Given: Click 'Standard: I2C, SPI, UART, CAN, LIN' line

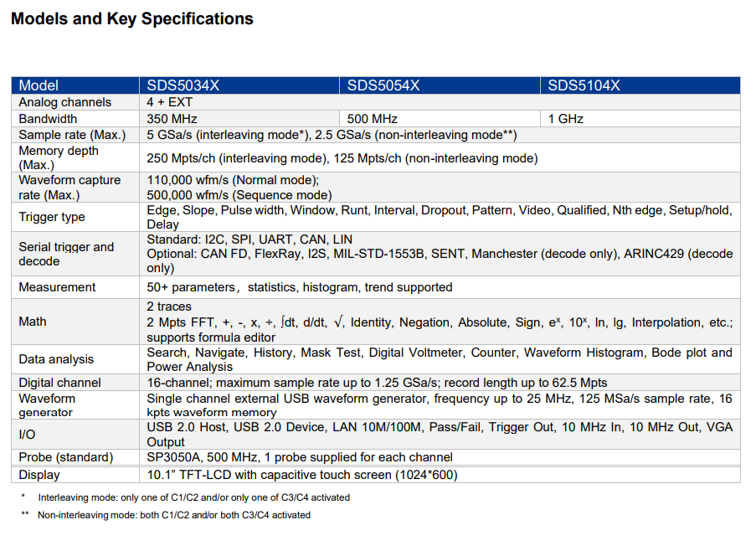Looking at the screenshot, I should [249, 239].
